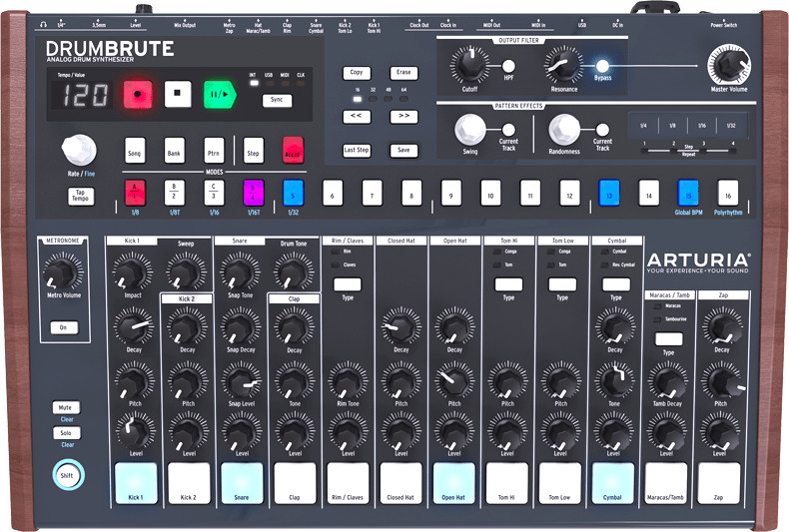789x532 pixels.
Task: Tap the Tom Hi pad
Action: coord(506,483)
